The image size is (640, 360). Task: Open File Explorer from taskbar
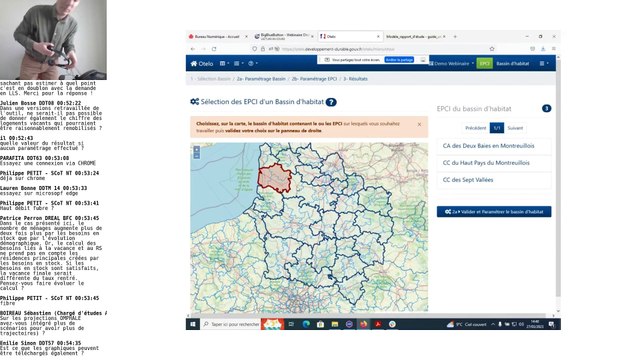click(335, 324)
